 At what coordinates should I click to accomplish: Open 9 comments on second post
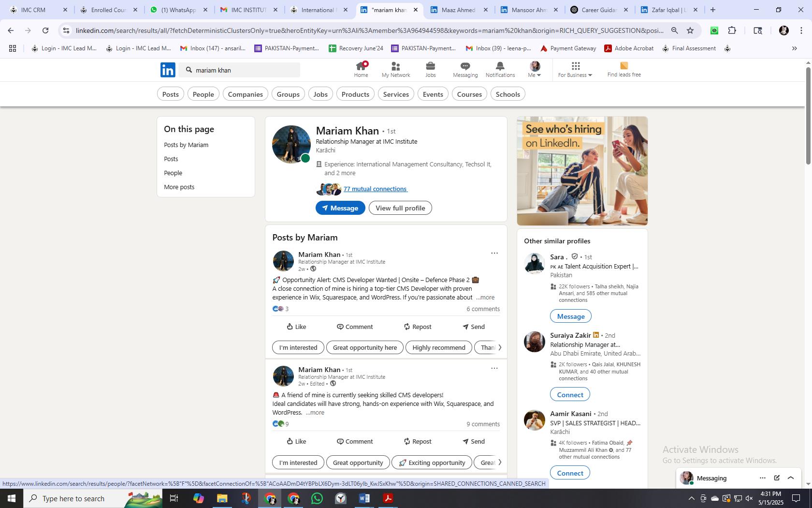[483, 424]
